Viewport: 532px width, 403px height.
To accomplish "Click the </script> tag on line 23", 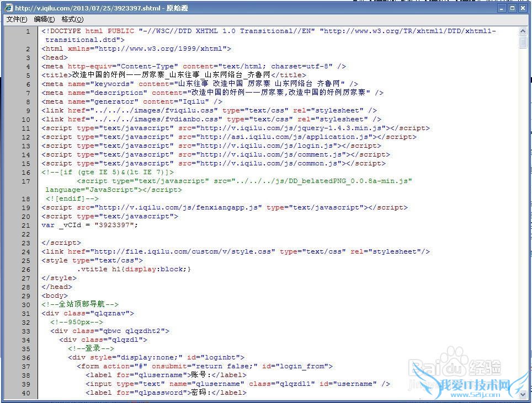I will coord(61,243).
